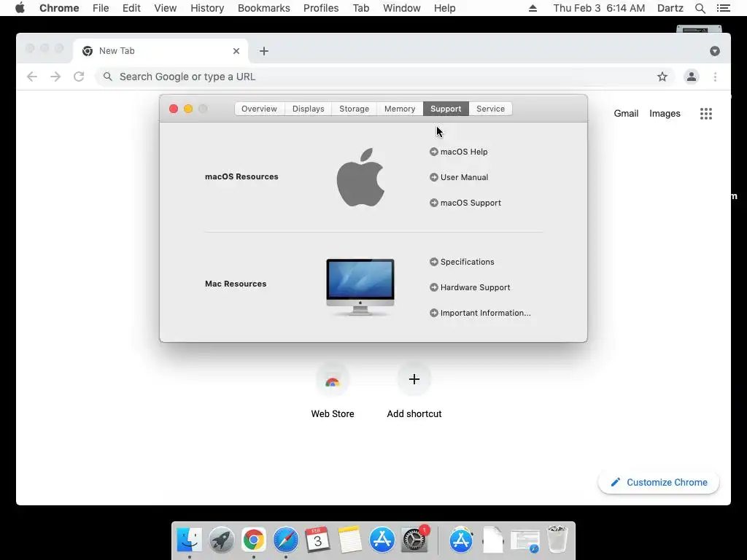The width and height of the screenshot is (747, 560).
Task: Close the About This Mac window
Action: pos(174,109)
